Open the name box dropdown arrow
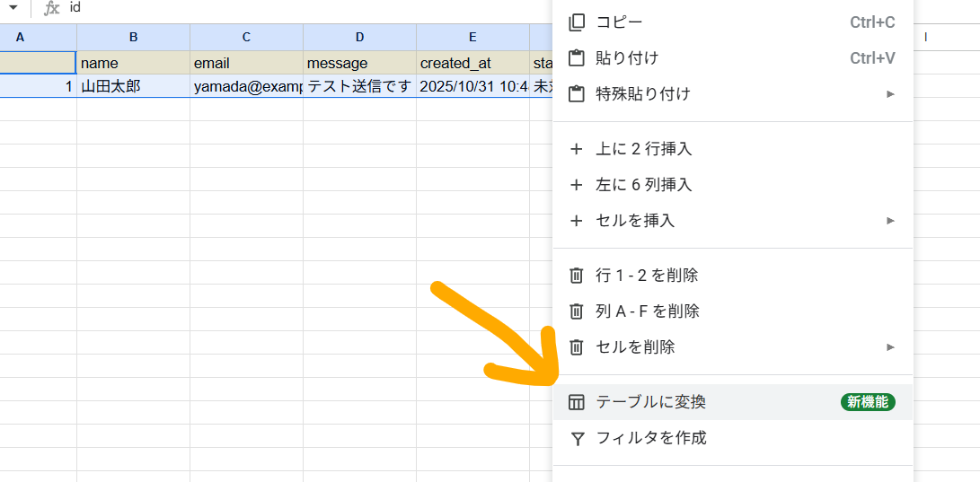Viewport: 980px width, 482px height. pyautogui.click(x=13, y=8)
